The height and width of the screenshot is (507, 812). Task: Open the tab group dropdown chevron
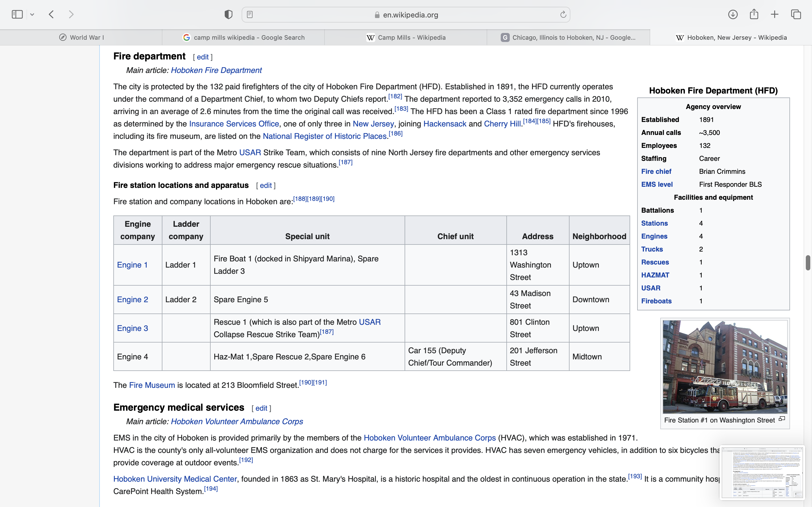pyautogui.click(x=32, y=14)
